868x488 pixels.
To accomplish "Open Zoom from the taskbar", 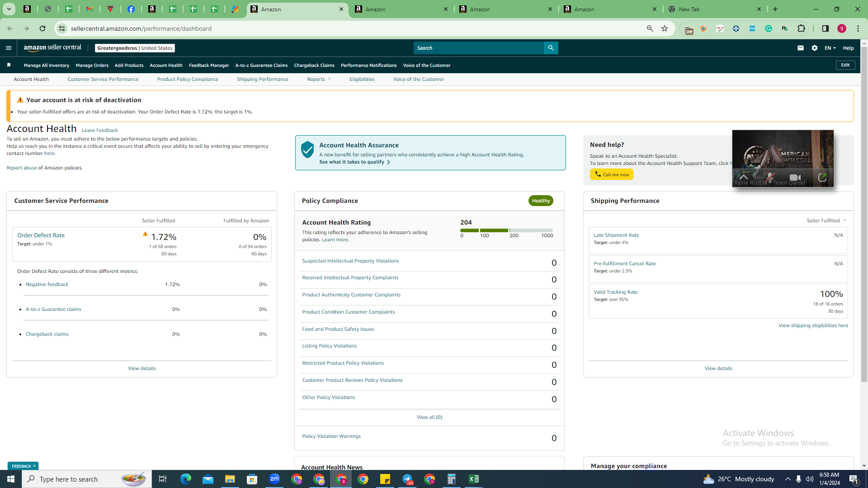I will 274,479.
